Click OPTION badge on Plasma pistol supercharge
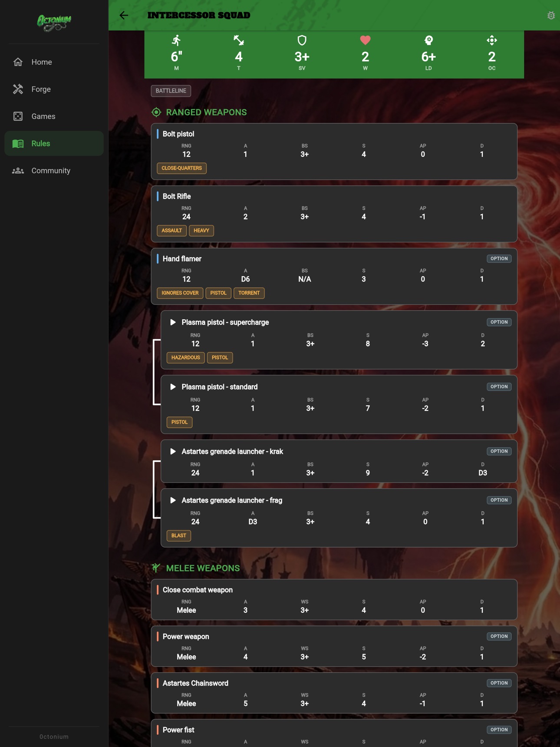This screenshot has width=560, height=747. click(x=499, y=322)
